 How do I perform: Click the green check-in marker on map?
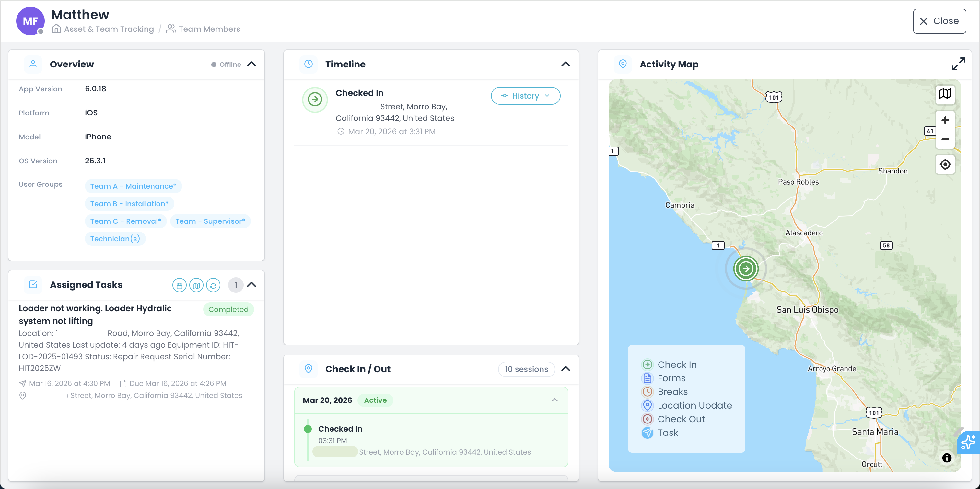(746, 269)
